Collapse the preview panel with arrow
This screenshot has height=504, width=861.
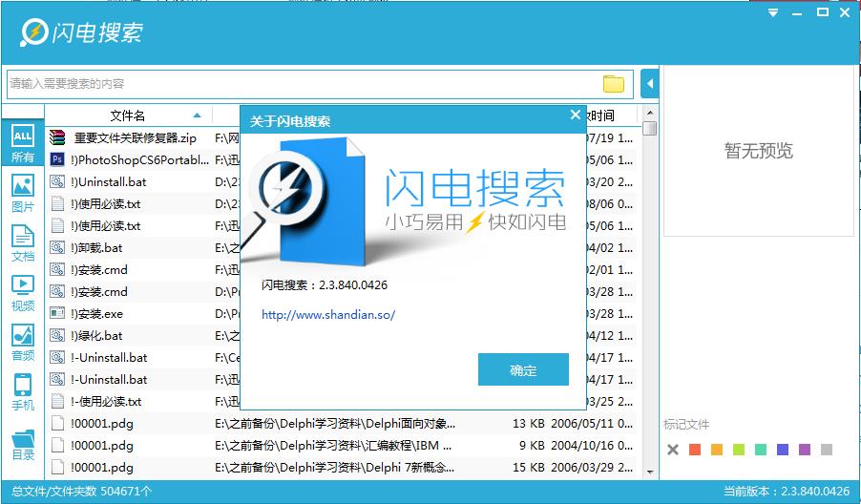650,84
